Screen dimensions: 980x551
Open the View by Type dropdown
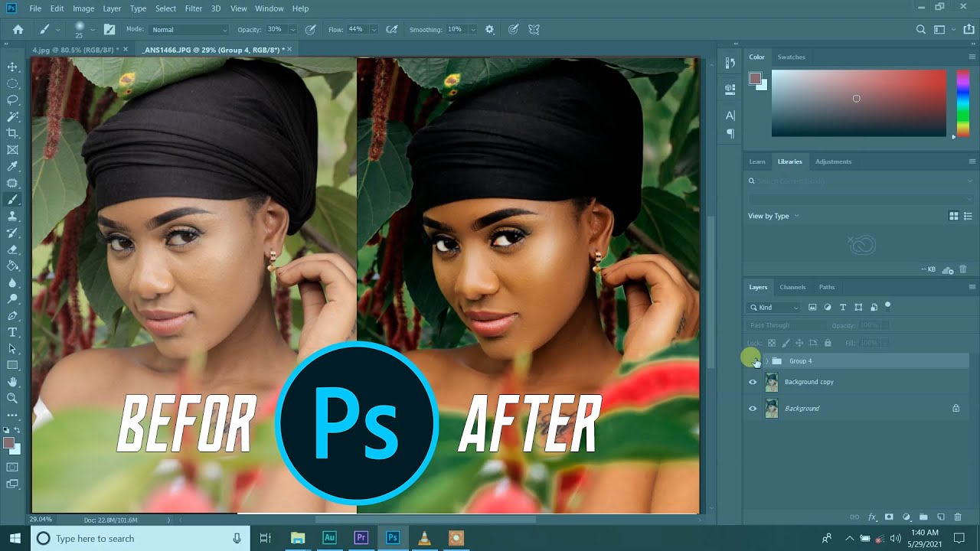(x=773, y=216)
